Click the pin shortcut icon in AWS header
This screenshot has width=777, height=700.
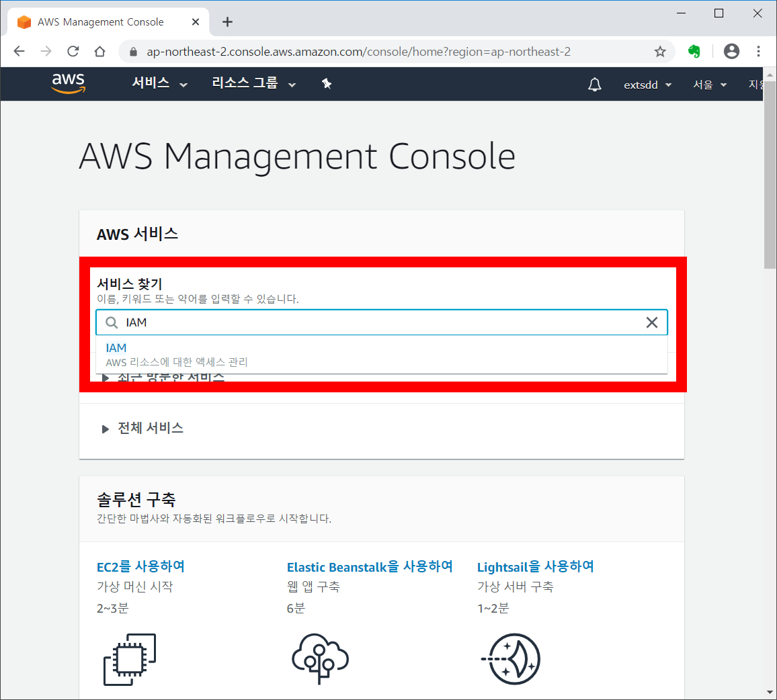click(327, 84)
